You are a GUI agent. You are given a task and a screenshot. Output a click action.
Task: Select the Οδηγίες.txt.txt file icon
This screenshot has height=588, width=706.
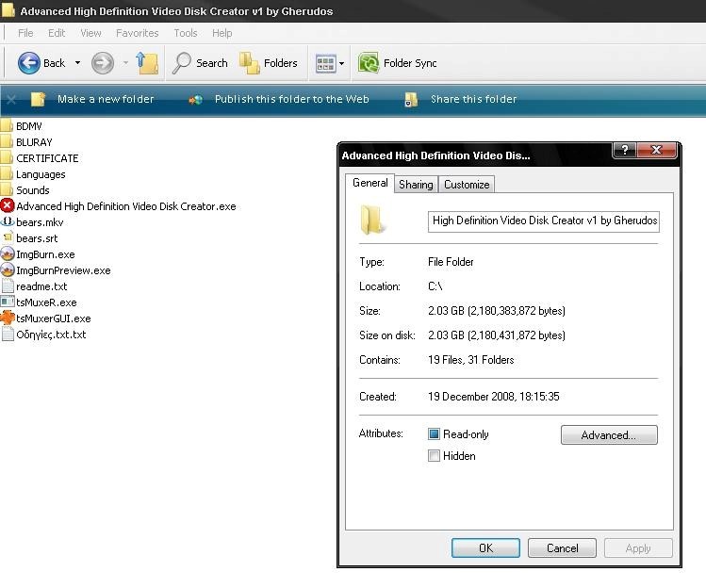(8, 335)
